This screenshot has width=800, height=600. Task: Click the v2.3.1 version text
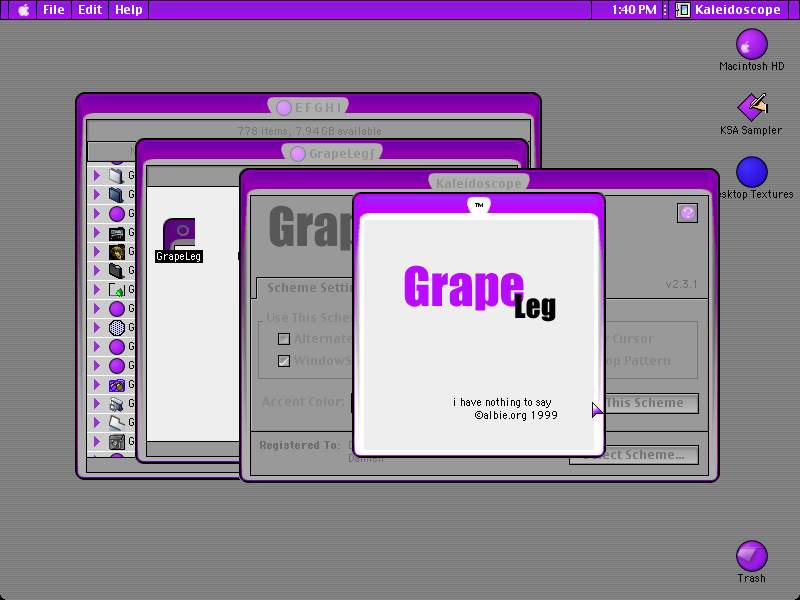pyautogui.click(x=681, y=284)
